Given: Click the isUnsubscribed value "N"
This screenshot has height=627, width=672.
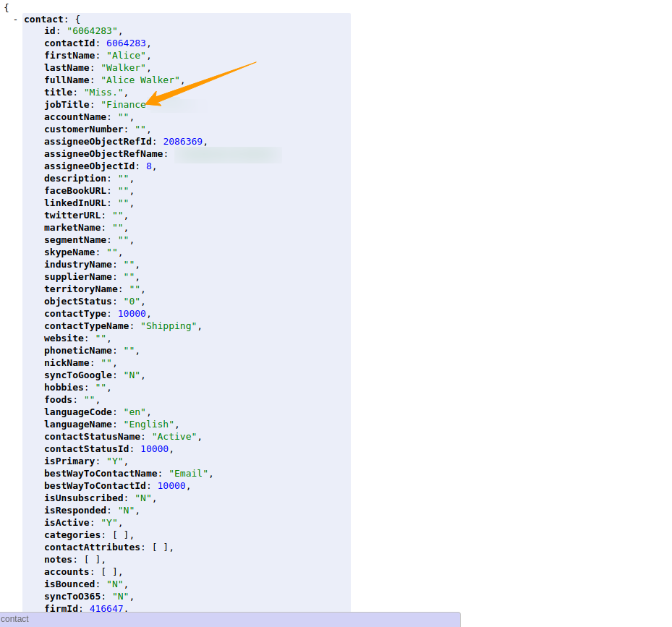Looking at the screenshot, I should [x=143, y=498].
